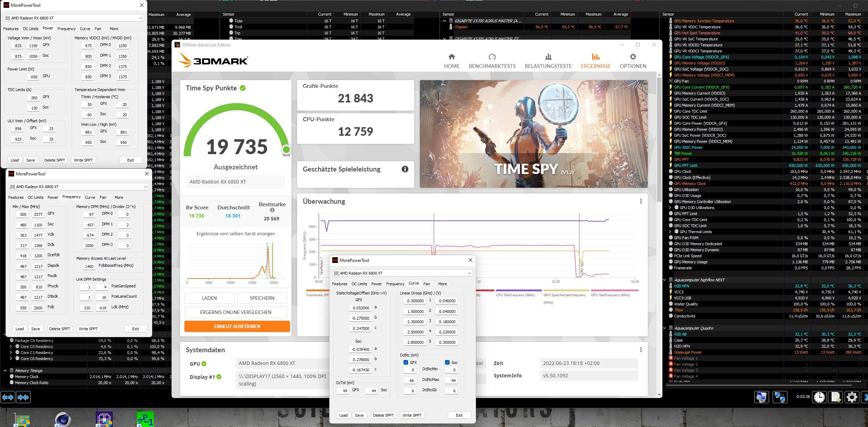Viewport: 868px width, 427px height.
Task: Open purple CPU chip desktop shortcut
Action: (x=104, y=420)
